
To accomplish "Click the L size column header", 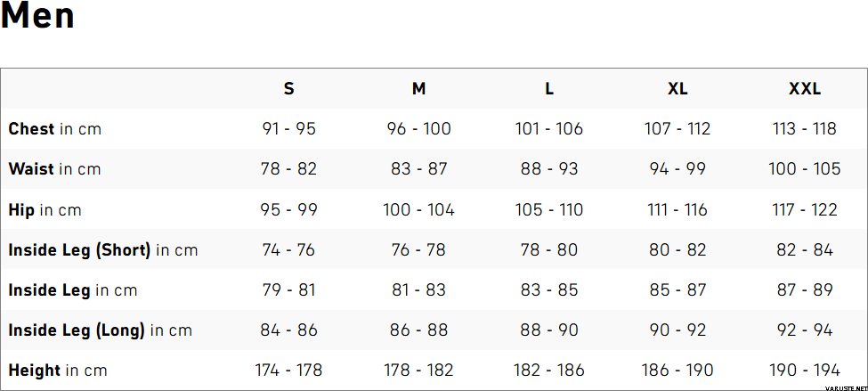I will pyautogui.click(x=549, y=89).
